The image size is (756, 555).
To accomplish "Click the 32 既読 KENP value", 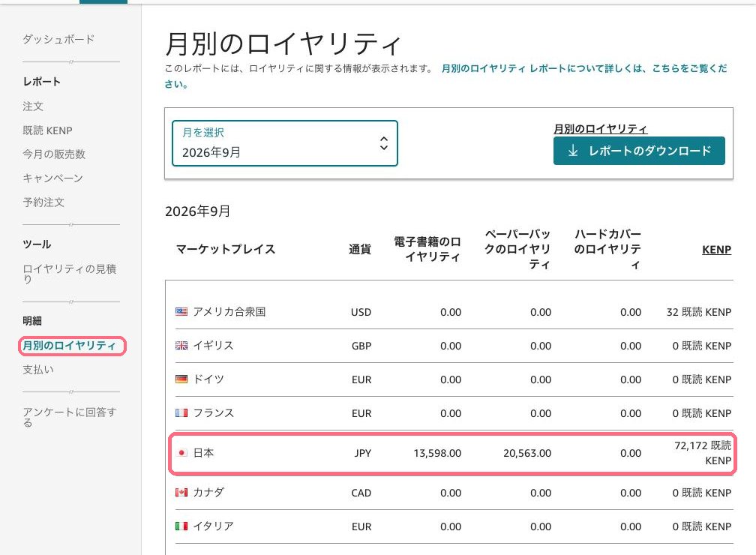I will click(x=699, y=312).
